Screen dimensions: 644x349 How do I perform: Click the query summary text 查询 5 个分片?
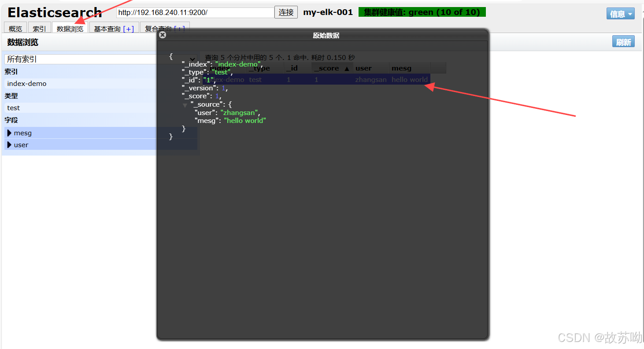[280, 57]
